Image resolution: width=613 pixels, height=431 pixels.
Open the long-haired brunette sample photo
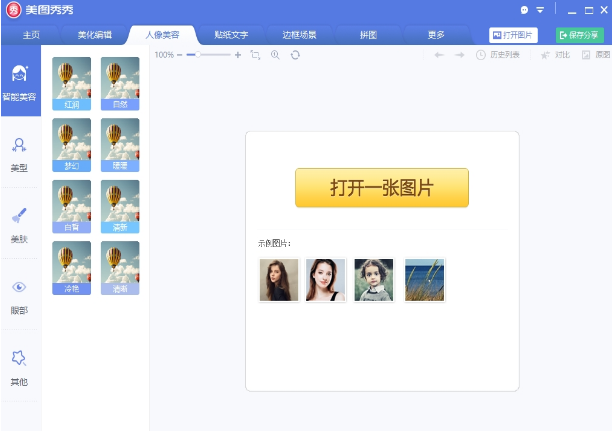click(x=279, y=280)
